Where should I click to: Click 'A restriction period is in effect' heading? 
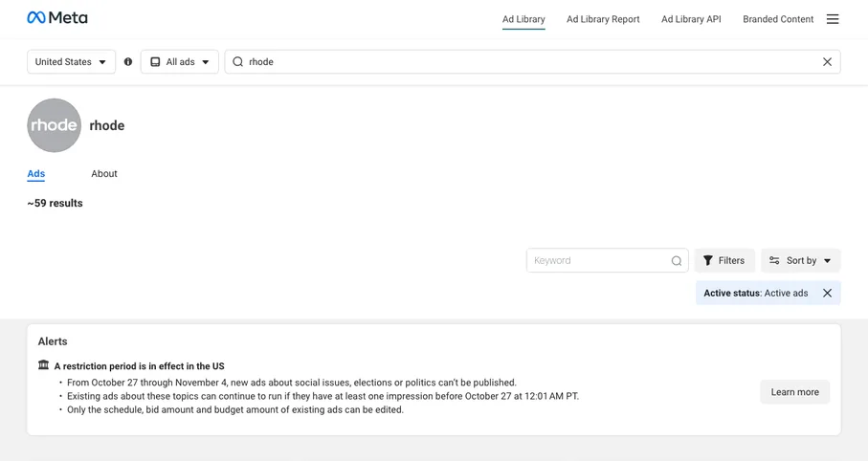point(139,366)
